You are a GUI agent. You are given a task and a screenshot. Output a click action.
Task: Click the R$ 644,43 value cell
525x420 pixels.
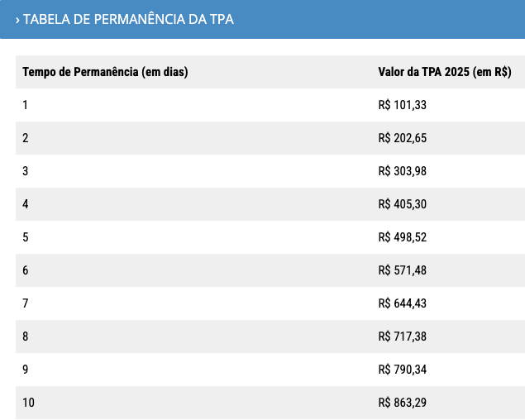(x=402, y=303)
